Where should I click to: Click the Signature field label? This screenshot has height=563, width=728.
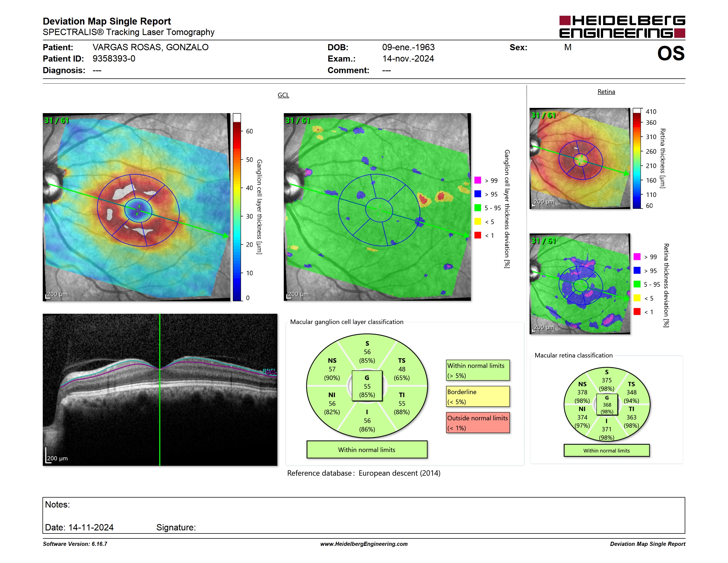click(176, 527)
